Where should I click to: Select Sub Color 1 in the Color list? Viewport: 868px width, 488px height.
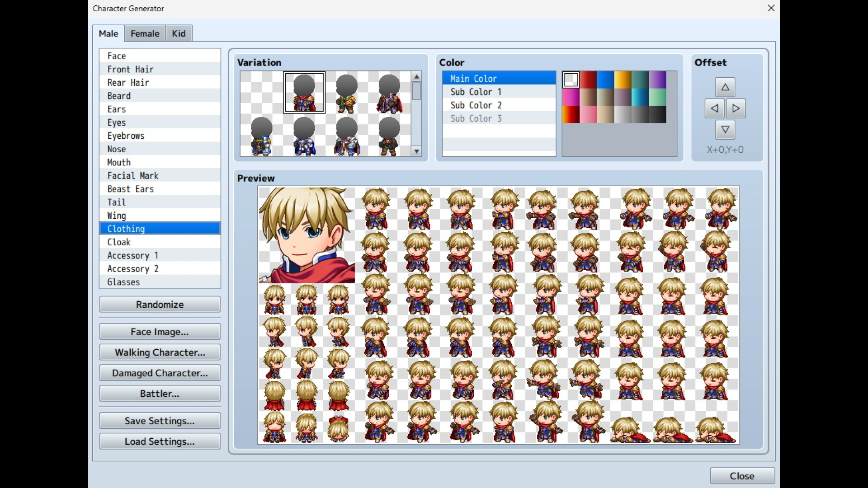[476, 91]
